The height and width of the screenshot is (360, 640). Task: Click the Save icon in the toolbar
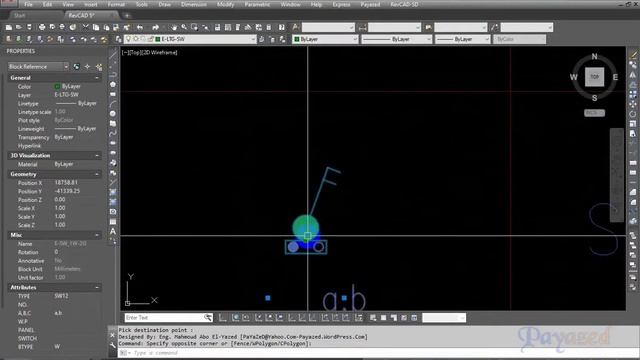point(29,27)
